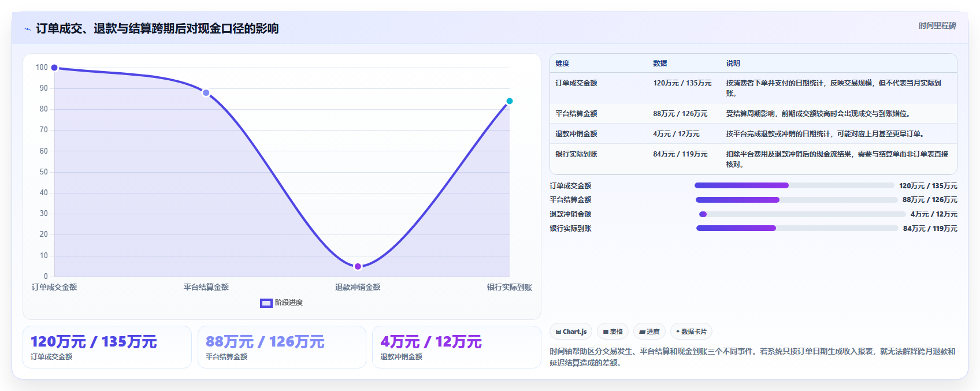The width and height of the screenshot is (980, 391).
Task: Toggle the 阶段进度 legend item
Action: coord(281,303)
